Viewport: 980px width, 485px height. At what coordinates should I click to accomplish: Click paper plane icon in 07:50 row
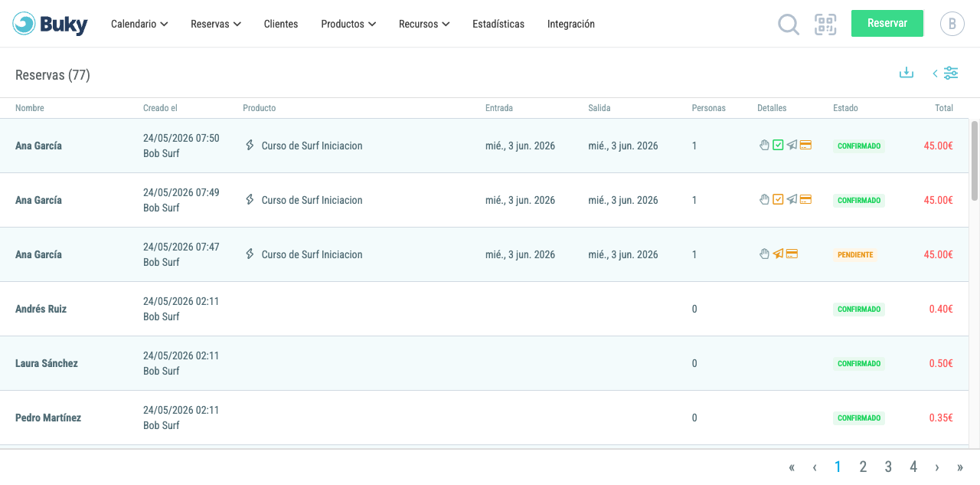point(792,145)
